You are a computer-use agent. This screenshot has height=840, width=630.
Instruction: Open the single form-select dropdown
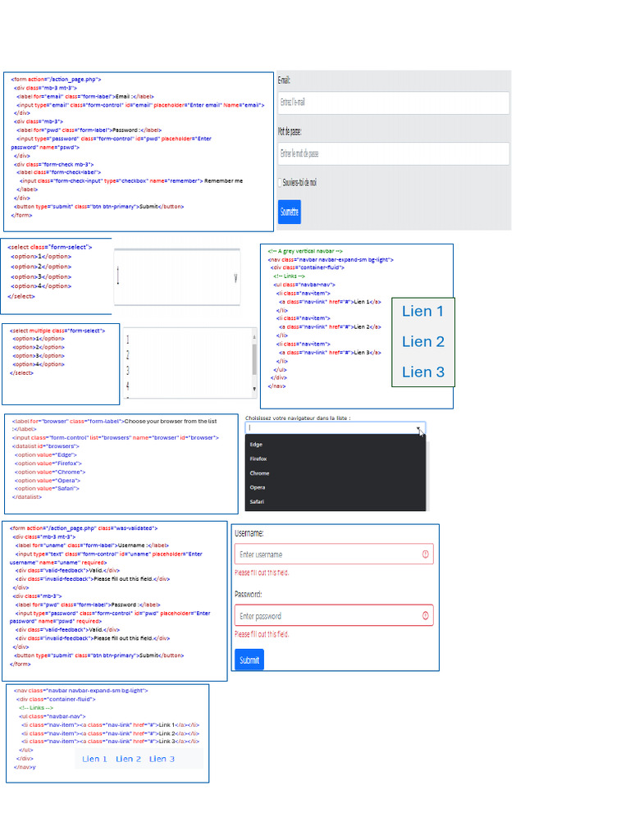(177, 277)
